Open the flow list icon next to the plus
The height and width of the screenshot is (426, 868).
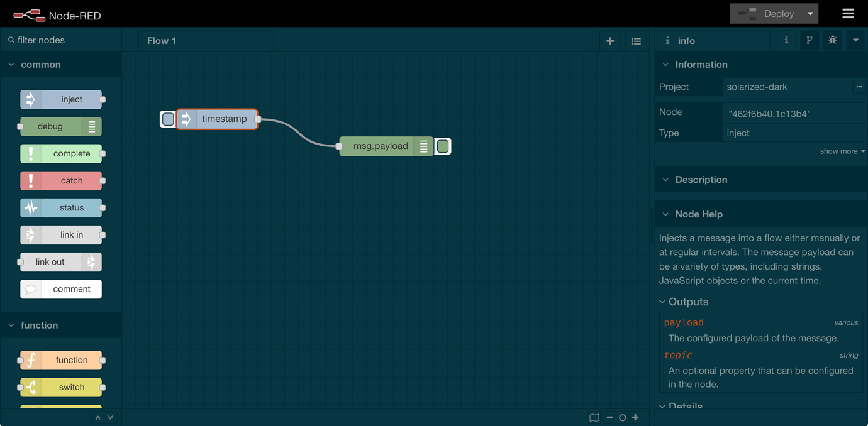click(636, 40)
